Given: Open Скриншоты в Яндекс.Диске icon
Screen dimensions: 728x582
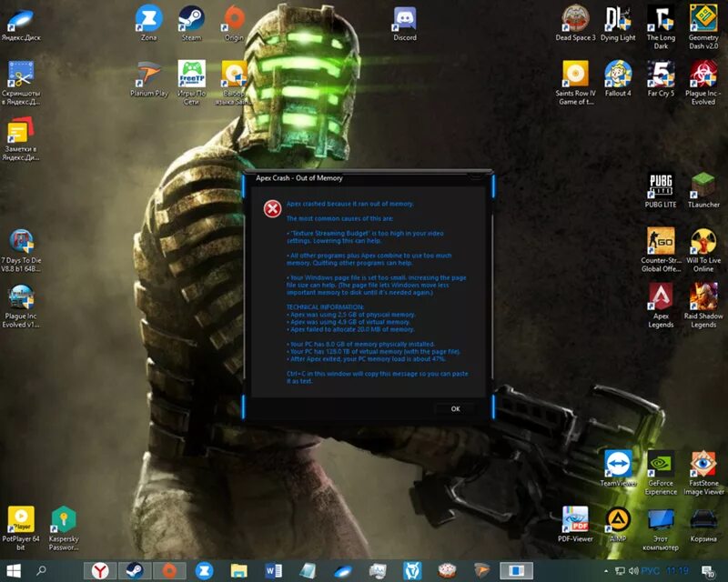Looking at the screenshot, I should pos(21,84).
